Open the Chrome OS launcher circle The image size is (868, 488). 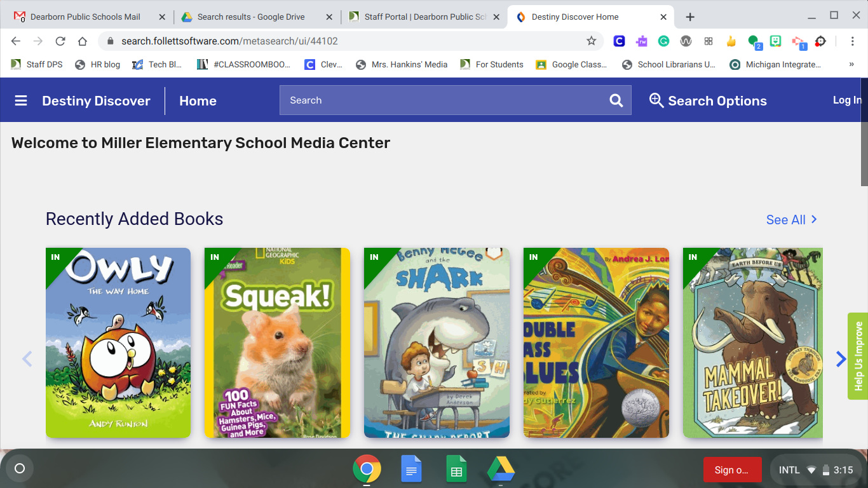[19, 469]
